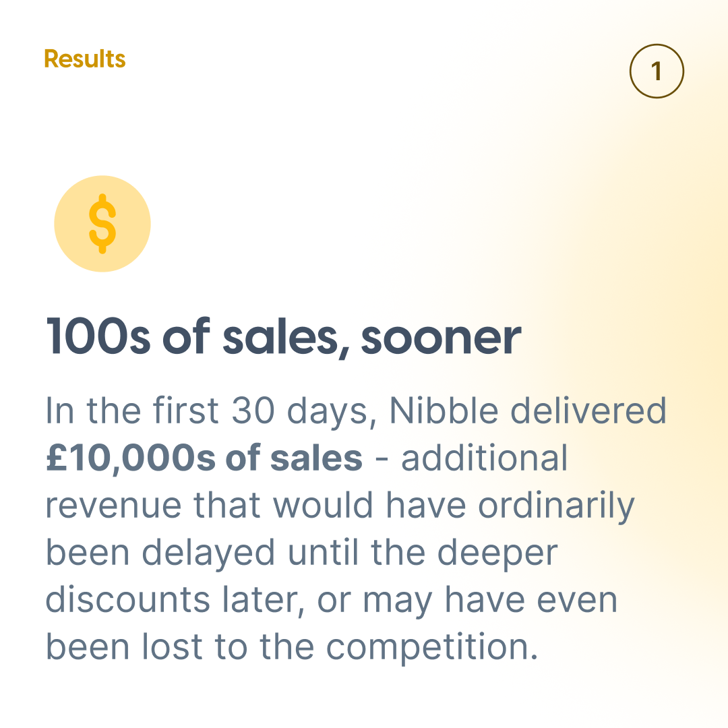Select the word 'competition' in the paragraph
This screenshot has height=728, width=728.
click(427, 647)
